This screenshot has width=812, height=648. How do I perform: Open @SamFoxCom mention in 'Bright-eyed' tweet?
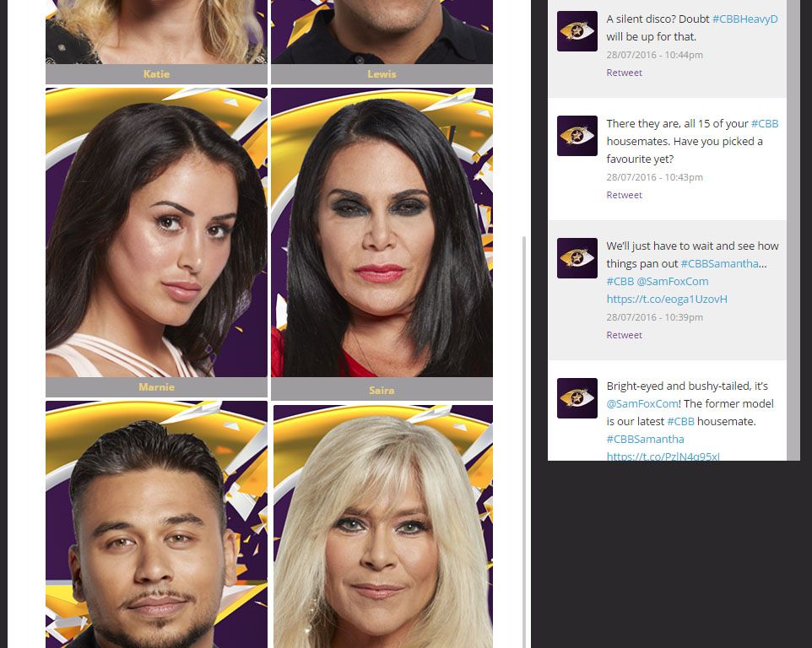coord(642,403)
